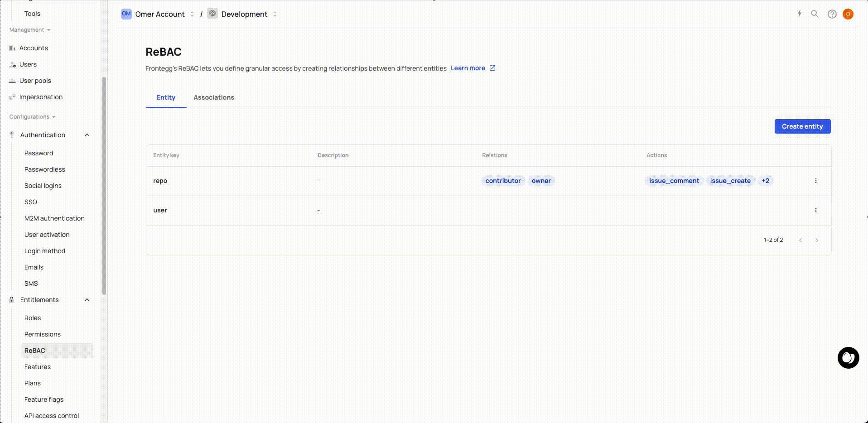Open Impersonation via its sidebar icon
The height and width of the screenshot is (423, 868).
point(12,97)
